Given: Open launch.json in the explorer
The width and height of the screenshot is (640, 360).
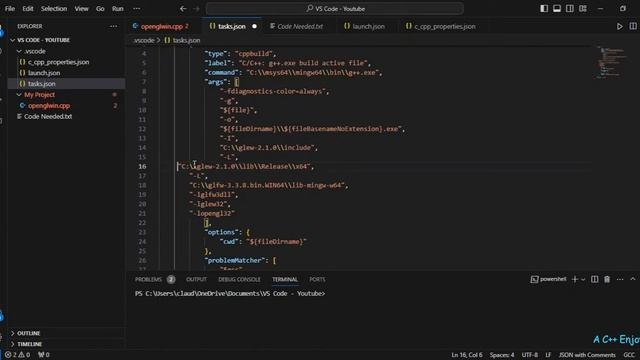Looking at the screenshot, I should [x=44, y=73].
